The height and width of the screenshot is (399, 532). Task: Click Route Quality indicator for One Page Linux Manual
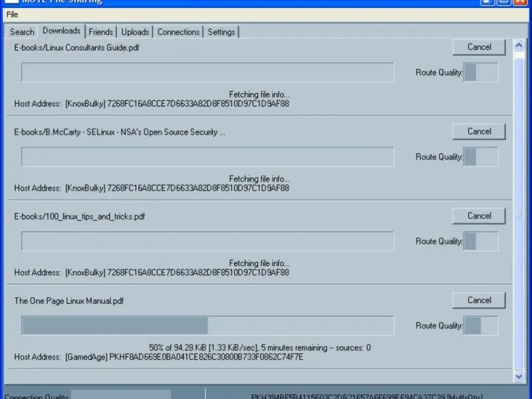coord(481,326)
